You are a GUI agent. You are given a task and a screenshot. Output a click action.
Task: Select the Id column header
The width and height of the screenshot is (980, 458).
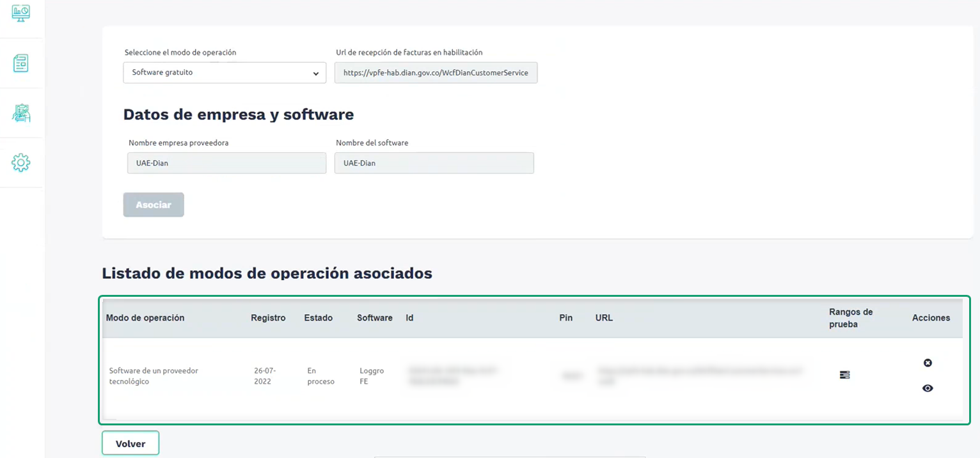409,318
